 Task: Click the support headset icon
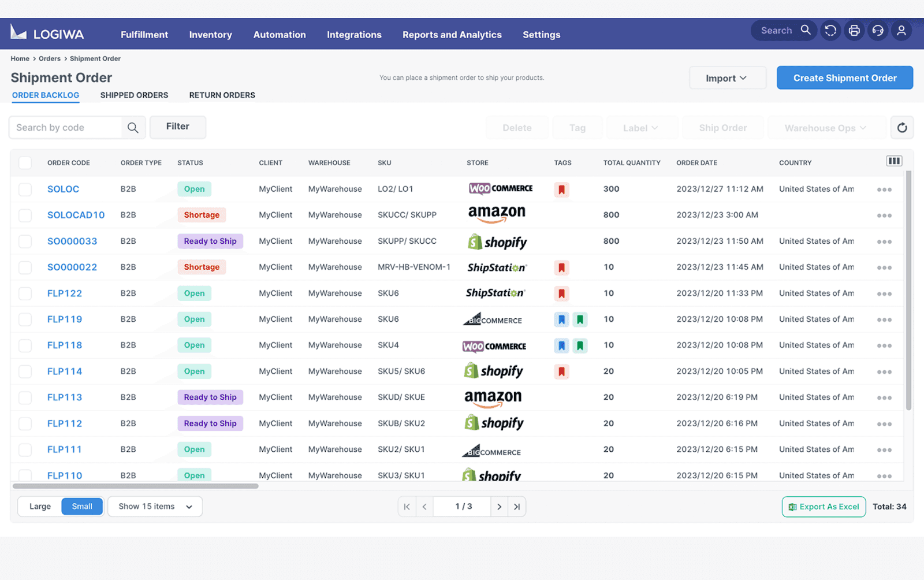pos(878,30)
